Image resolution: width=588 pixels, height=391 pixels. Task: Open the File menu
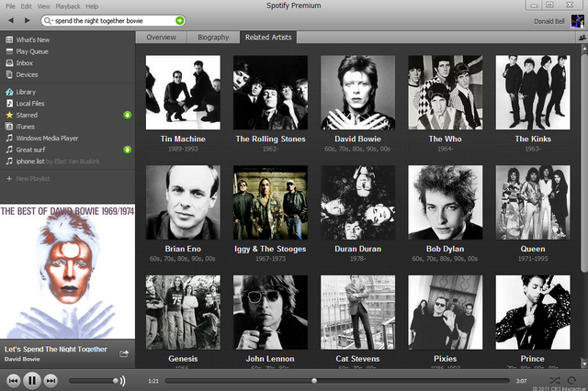[x=10, y=6]
